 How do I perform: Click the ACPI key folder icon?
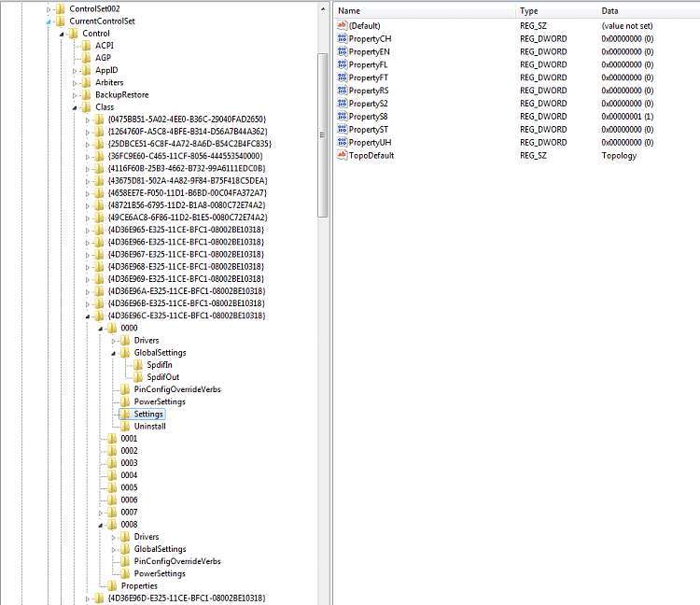(86, 46)
